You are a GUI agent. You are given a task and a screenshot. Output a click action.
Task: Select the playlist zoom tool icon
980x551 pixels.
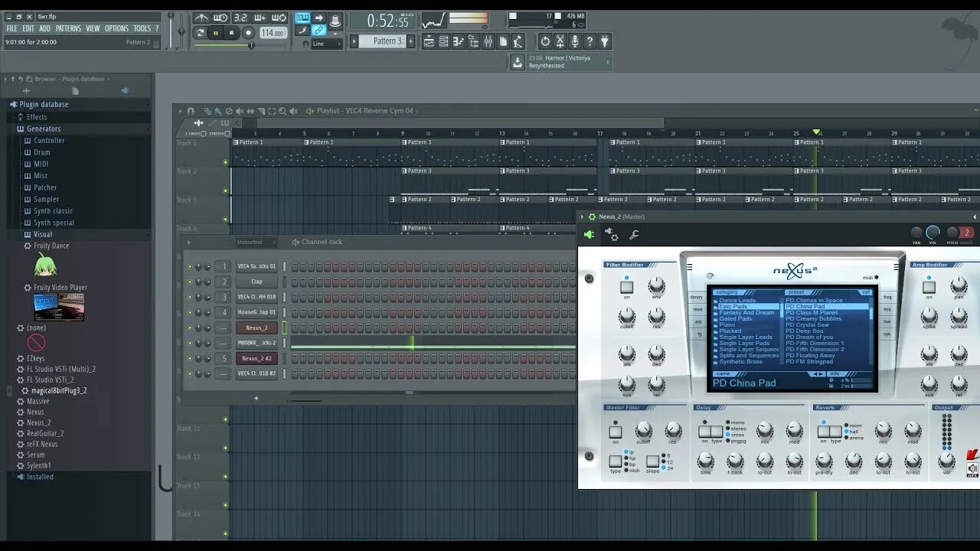(x=283, y=111)
